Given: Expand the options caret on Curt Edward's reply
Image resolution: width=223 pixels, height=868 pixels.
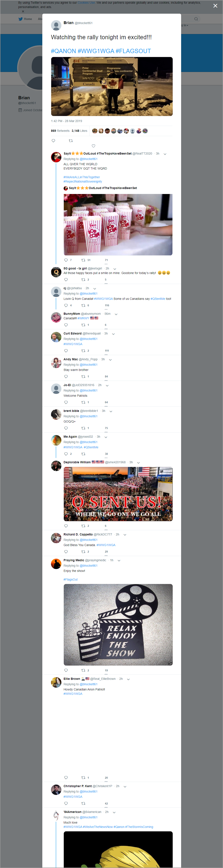Looking at the screenshot, I should pyautogui.click(x=113, y=334).
